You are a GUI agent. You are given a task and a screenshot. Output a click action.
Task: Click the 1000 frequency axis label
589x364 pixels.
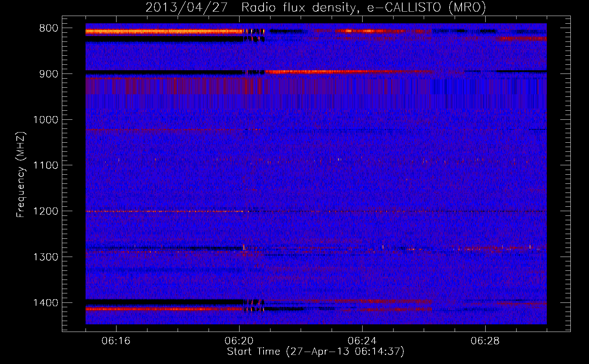click(x=46, y=120)
